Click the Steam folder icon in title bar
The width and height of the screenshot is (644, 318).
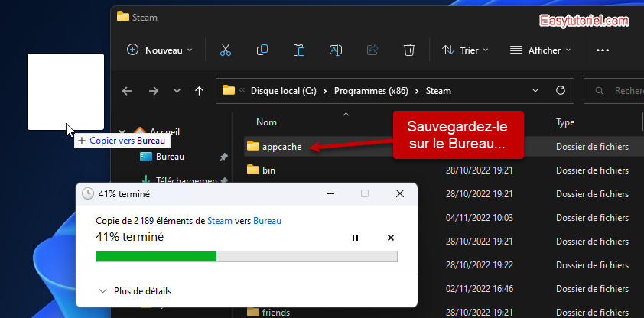(123, 17)
